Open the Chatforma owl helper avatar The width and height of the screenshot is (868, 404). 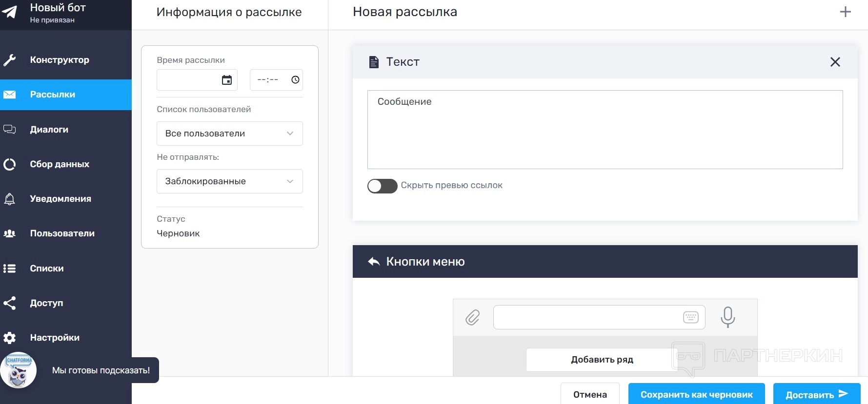pos(19,370)
